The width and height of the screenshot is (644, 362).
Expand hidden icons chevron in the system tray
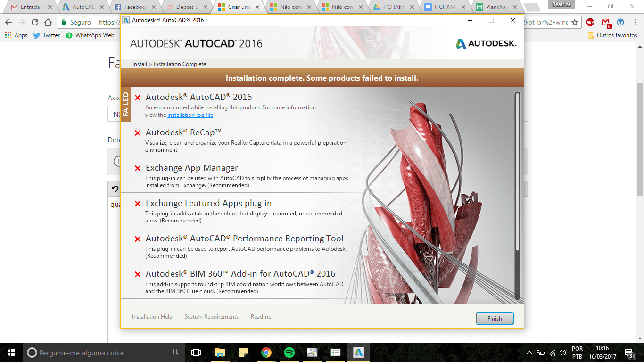[528, 352]
